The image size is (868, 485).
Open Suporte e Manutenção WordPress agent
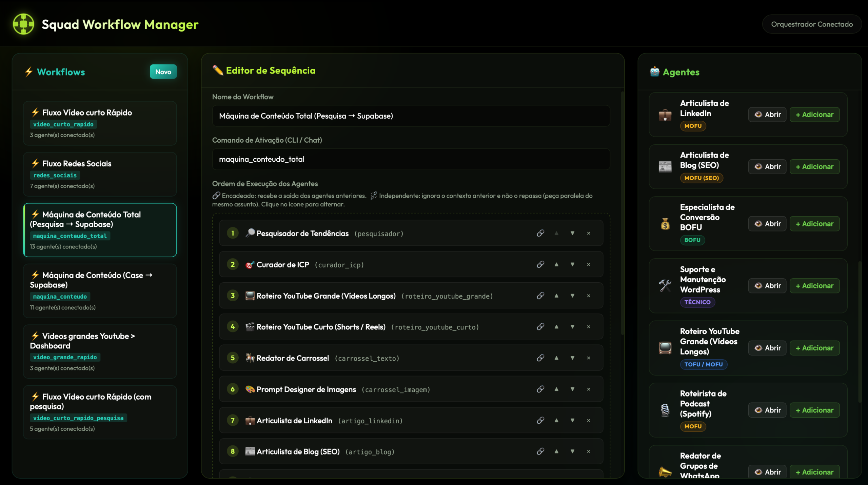tap(767, 286)
